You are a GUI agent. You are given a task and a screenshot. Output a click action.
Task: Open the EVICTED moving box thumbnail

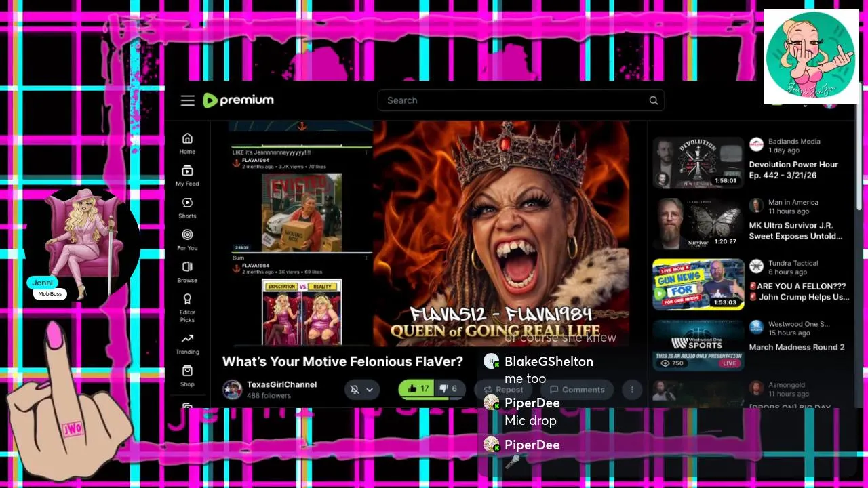click(x=302, y=213)
